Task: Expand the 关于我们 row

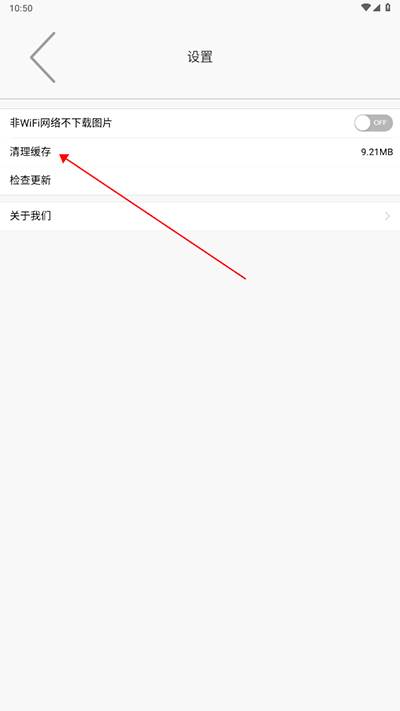Action: click(200, 216)
